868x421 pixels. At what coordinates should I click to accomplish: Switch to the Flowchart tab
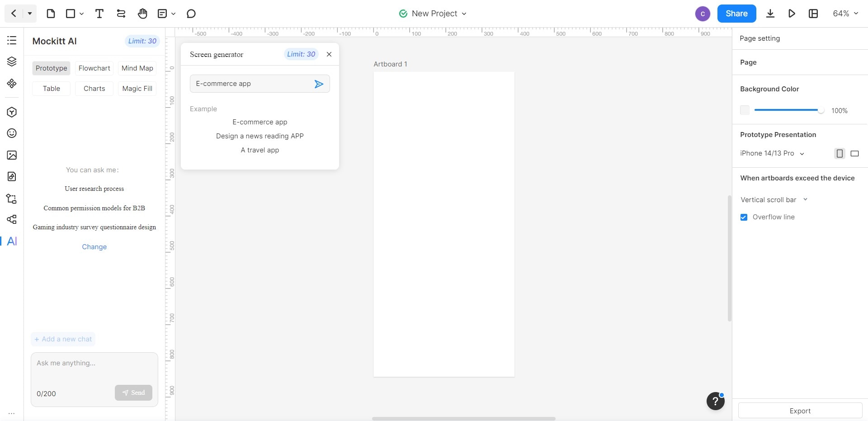pyautogui.click(x=94, y=68)
